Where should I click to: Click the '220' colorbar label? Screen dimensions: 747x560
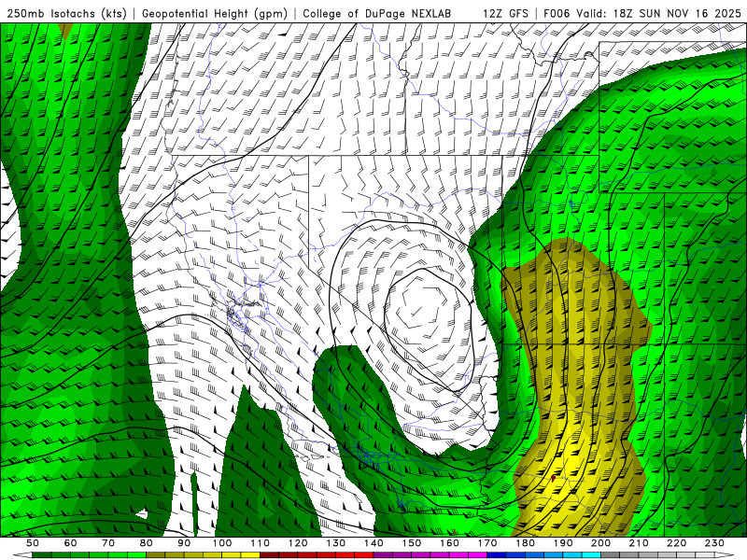[676, 543]
